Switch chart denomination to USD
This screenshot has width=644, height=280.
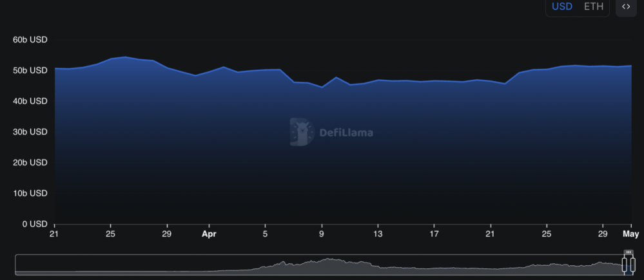pyautogui.click(x=561, y=6)
